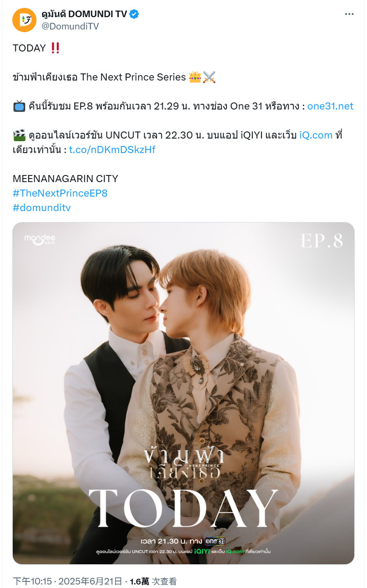Click the EP.8 label on poster

click(x=322, y=240)
